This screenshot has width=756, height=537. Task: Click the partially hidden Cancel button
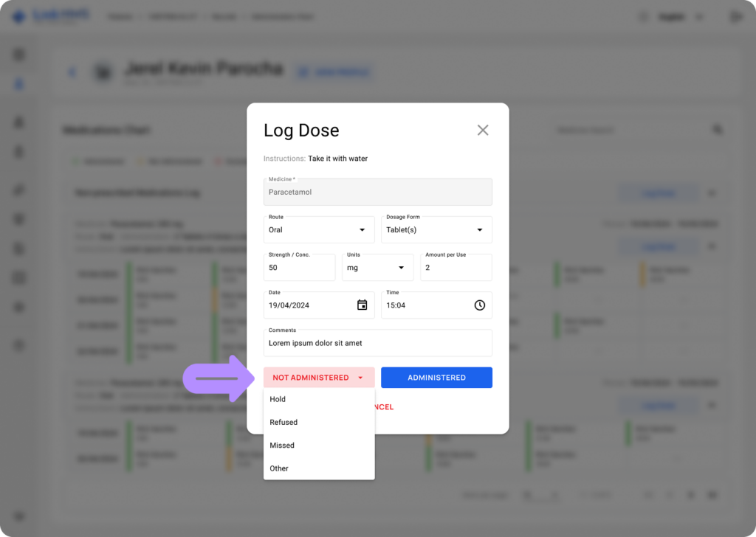pos(385,407)
